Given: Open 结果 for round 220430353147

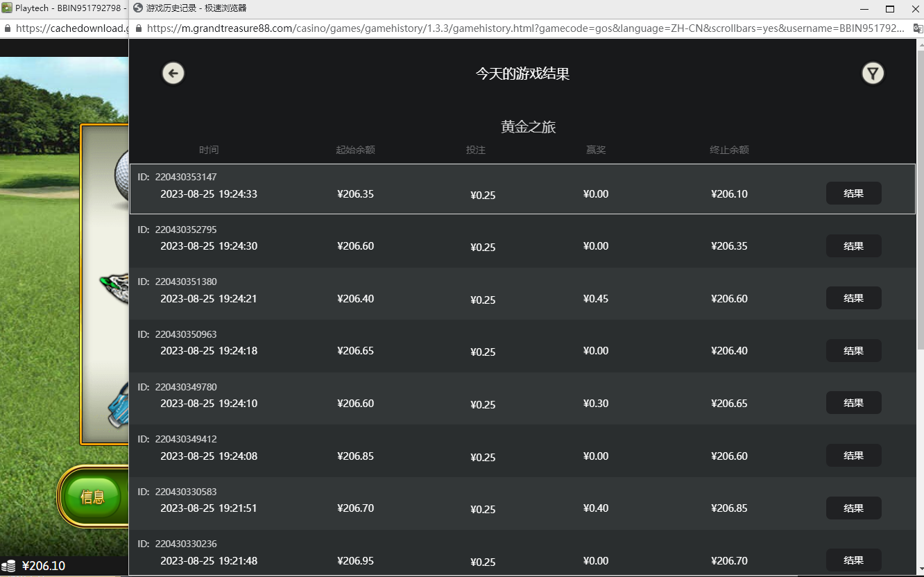Looking at the screenshot, I should (853, 193).
